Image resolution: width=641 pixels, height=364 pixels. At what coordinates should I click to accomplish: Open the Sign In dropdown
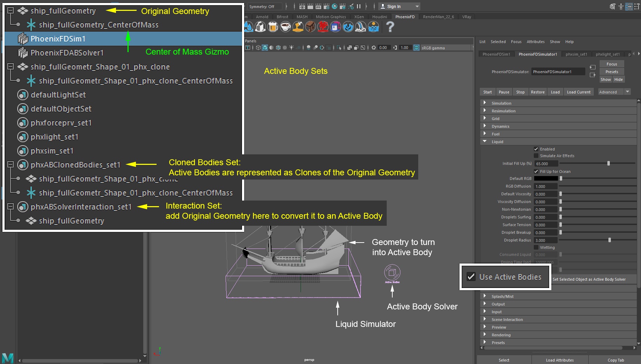coord(399,6)
